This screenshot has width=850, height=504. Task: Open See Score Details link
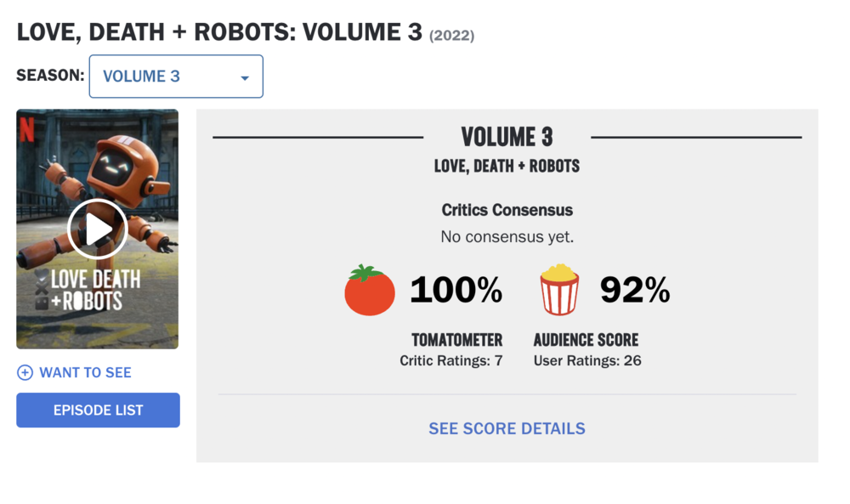click(x=507, y=428)
